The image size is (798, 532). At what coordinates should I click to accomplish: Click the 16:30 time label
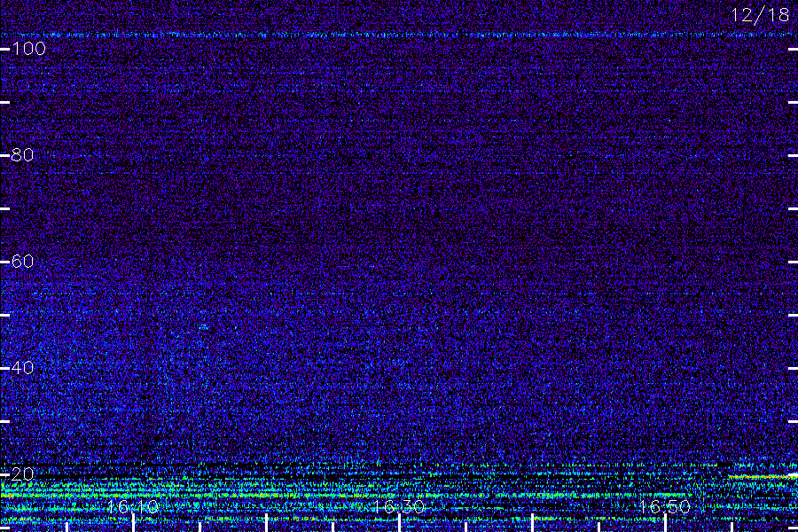pyautogui.click(x=399, y=506)
